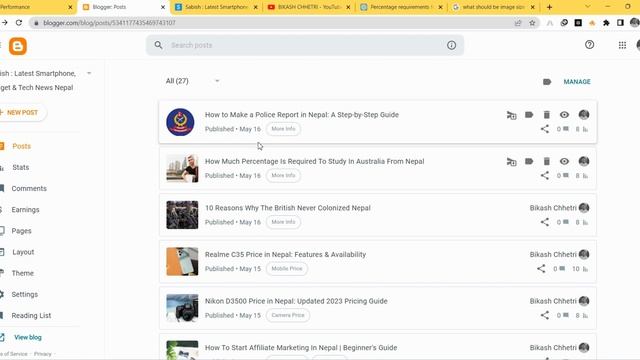This screenshot has height=360, width=640.
Task: Open Police Report post thumbnail
Action: (180, 122)
